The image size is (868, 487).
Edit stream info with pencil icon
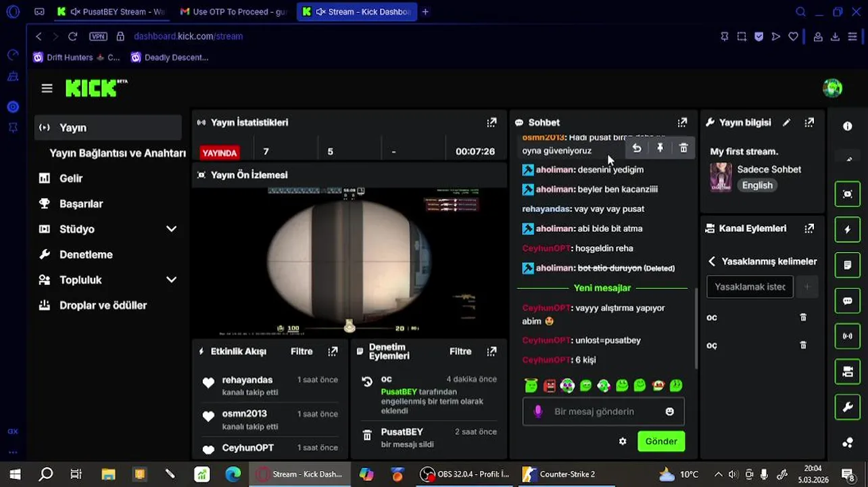click(x=786, y=122)
